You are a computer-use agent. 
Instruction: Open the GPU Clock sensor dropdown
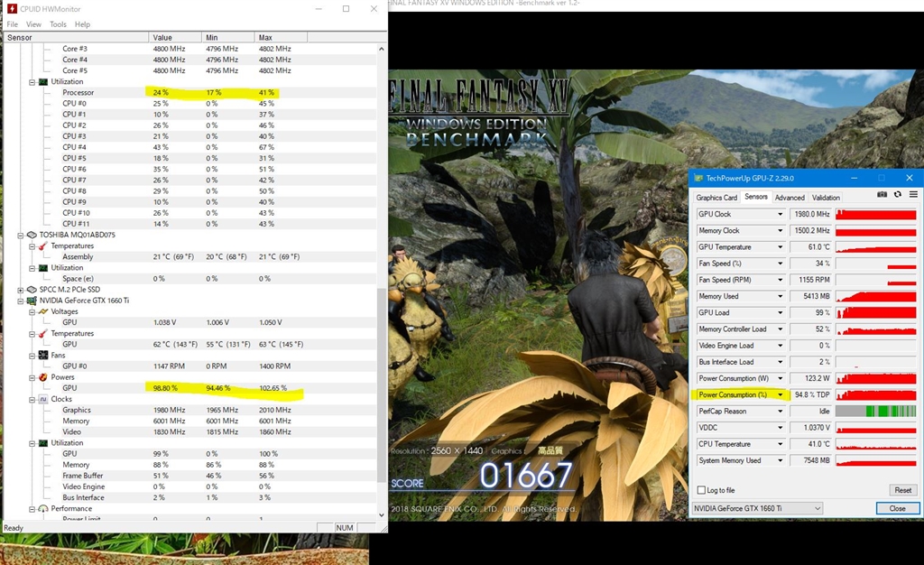coord(781,215)
